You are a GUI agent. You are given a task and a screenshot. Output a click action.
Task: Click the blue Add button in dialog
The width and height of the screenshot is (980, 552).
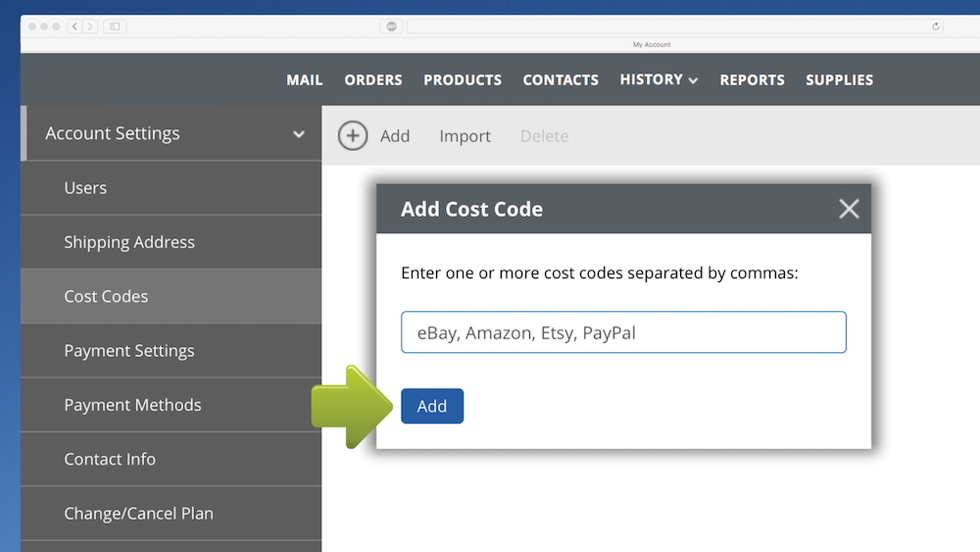(432, 406)
